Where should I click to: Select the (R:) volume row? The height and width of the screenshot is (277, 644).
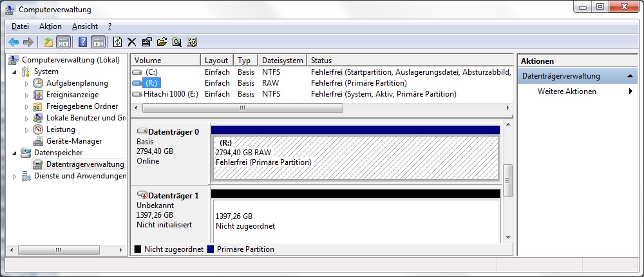[322, 83]
